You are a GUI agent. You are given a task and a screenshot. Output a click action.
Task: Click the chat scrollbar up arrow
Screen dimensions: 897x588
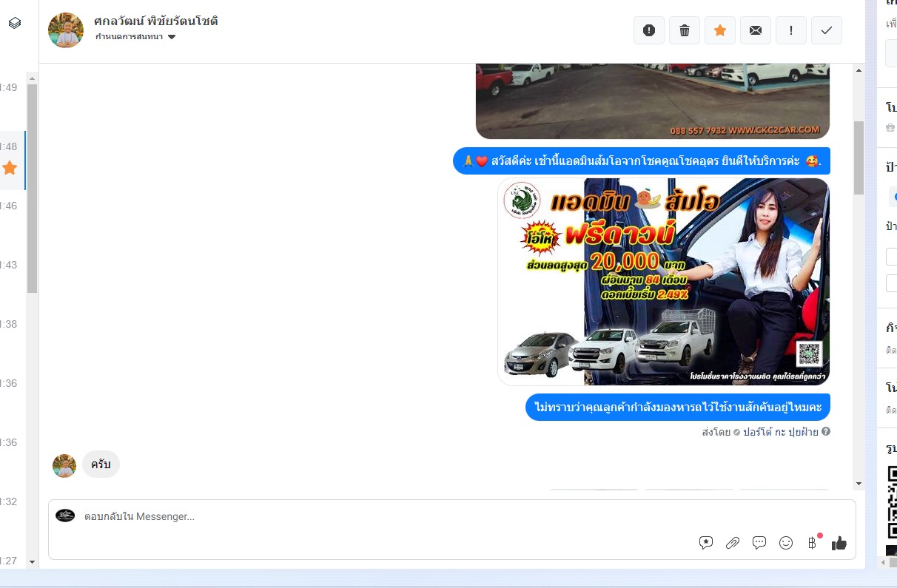[x=859, y=70]
